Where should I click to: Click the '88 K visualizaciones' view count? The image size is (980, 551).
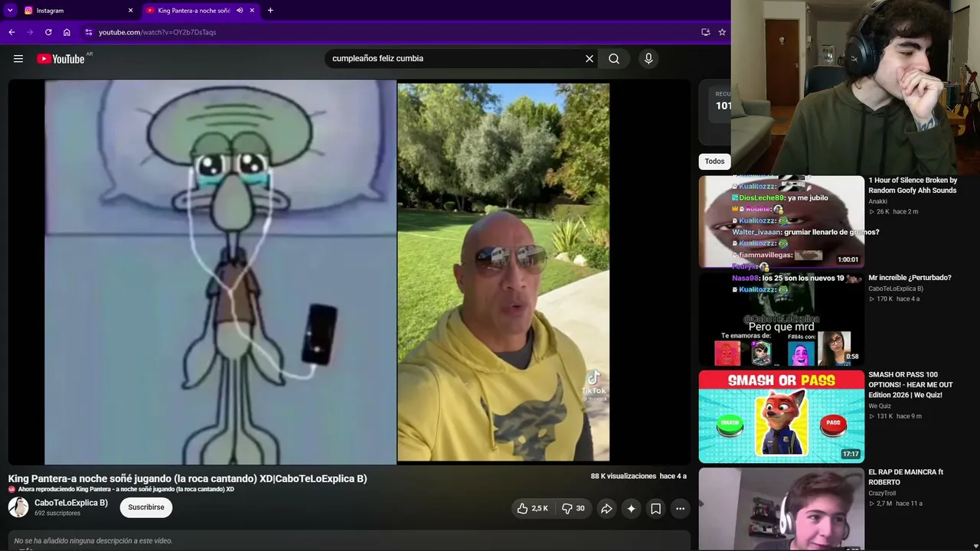(623, 476)
